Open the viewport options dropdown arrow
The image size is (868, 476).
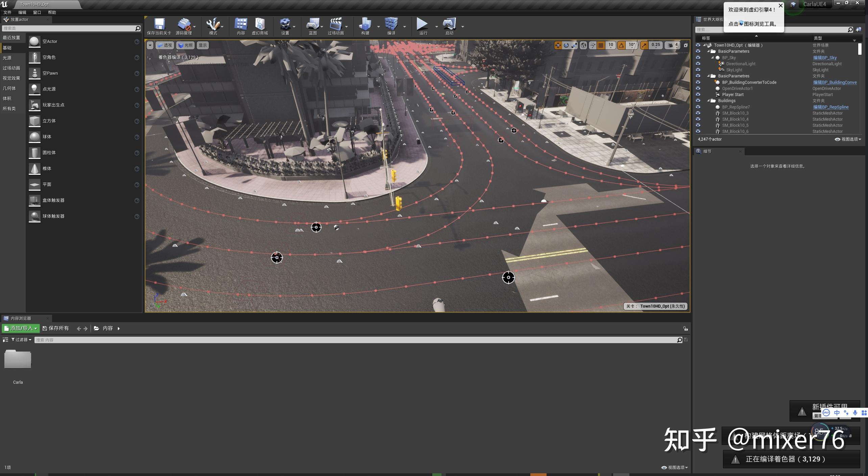150,45
